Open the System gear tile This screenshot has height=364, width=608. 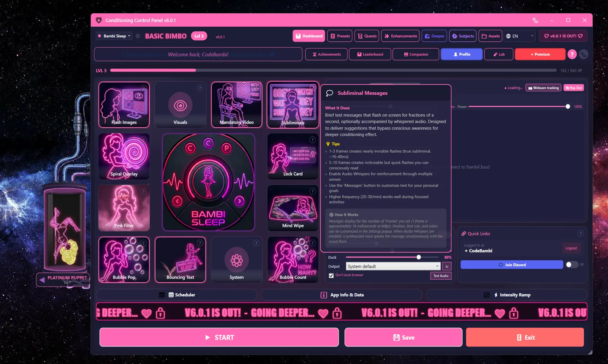point(236,260)
